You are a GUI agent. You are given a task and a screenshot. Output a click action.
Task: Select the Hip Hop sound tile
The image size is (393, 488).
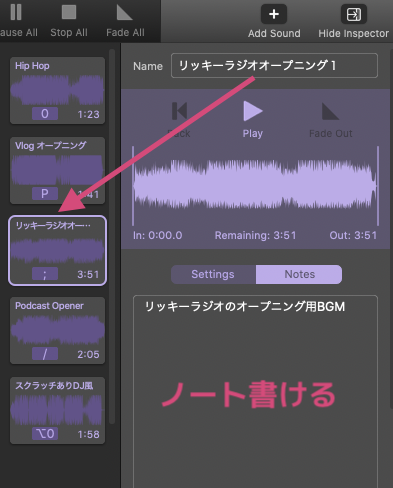coord(58,90)
